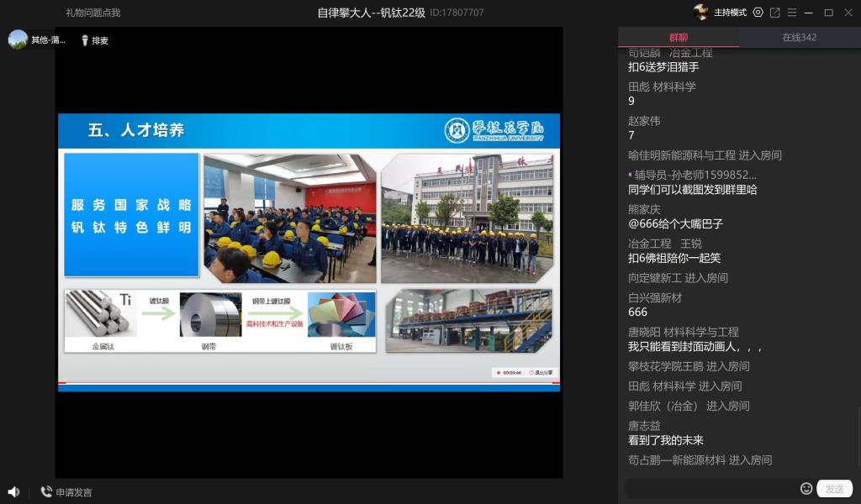Switch to the 群聊 tab

(679, 38)
